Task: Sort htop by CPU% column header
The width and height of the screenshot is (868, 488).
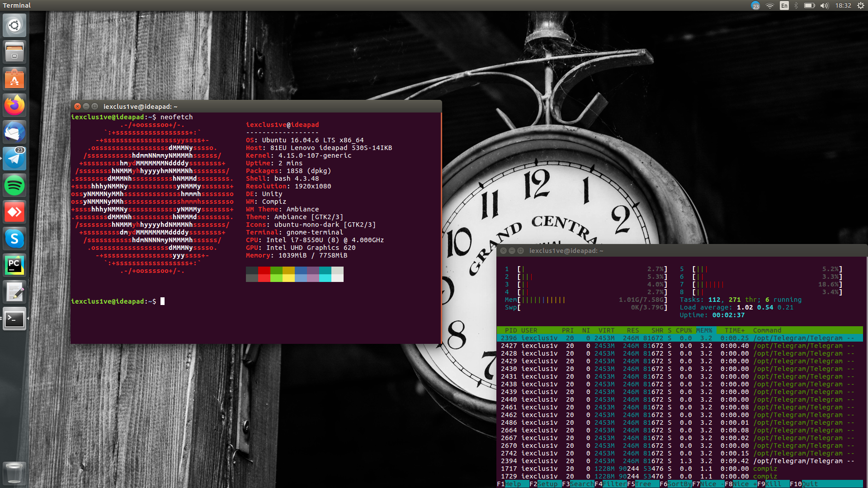Action: [x=684, y=330]
